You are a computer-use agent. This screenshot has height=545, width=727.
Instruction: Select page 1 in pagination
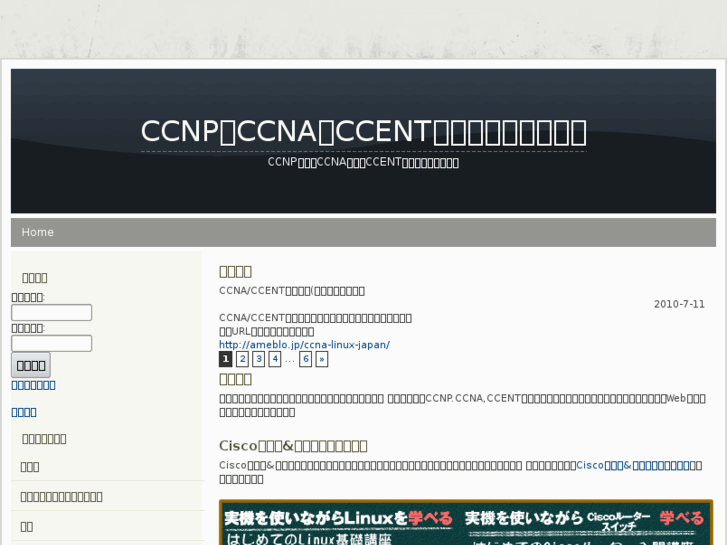pos(225,359)
